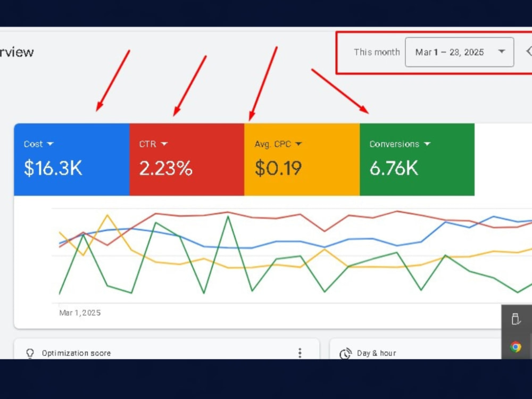Screen dimensions: 532x399
Task: Click the 'This month' label
Action: 377,52
